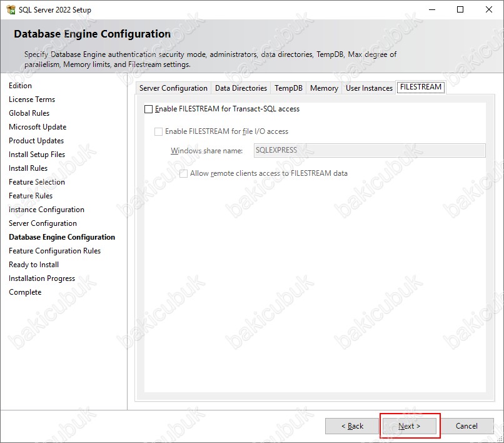Enable FILESTREAM for Transact-SQL access checkbox
This screenshot has width=504, height=443.
[148, 109]
